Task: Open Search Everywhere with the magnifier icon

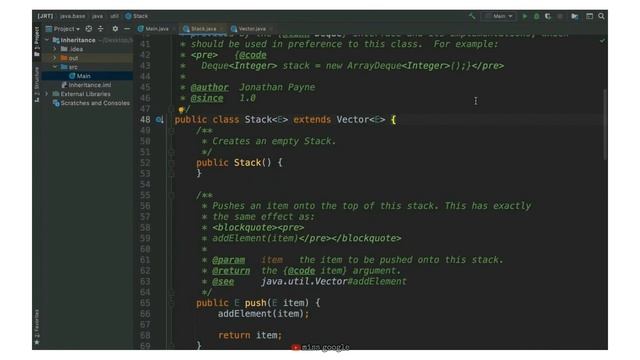Action: [x=601, y=16]
